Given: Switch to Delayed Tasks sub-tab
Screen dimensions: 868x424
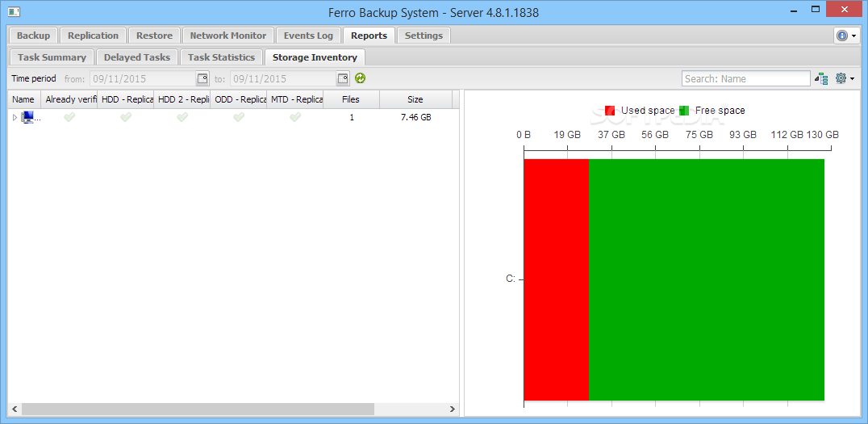Looking at the screenshot, I should pyautogui.click(x=136, y=57).
